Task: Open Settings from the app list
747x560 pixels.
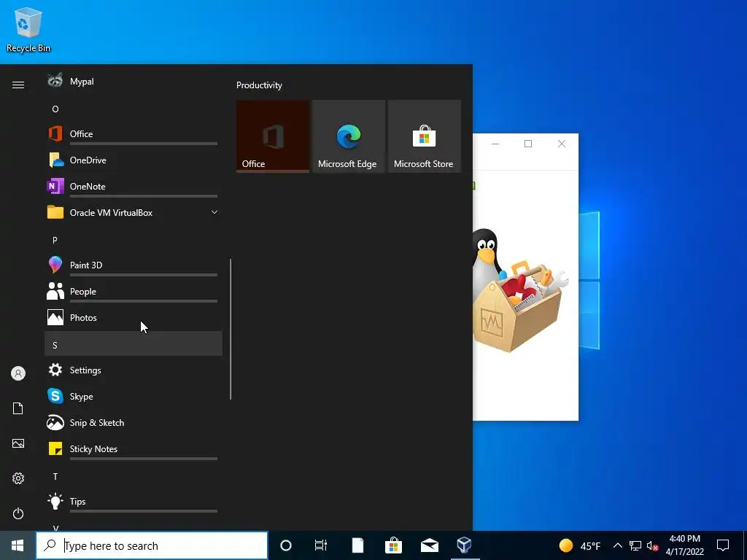Action: coord(133,370)
